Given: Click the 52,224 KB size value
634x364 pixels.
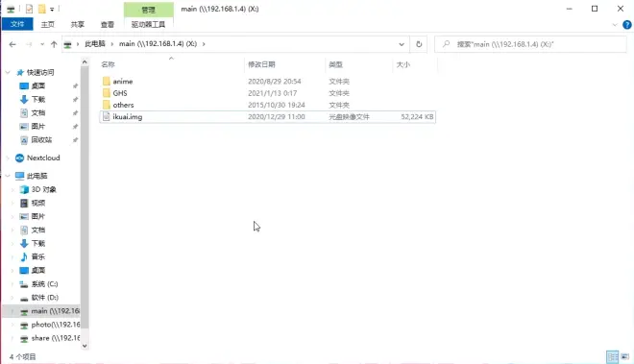Looking at the screenshot, I should pos(417,116).
